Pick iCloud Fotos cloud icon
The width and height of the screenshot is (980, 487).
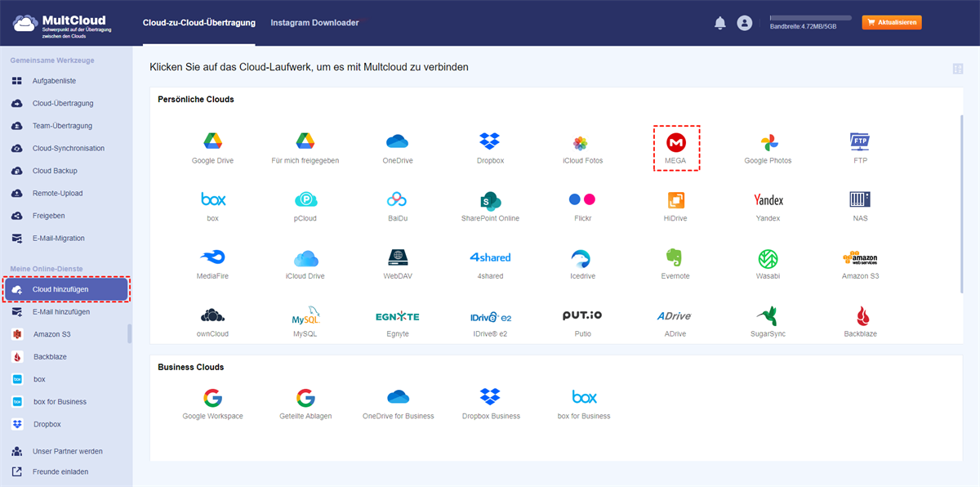[x=581, y=142]
